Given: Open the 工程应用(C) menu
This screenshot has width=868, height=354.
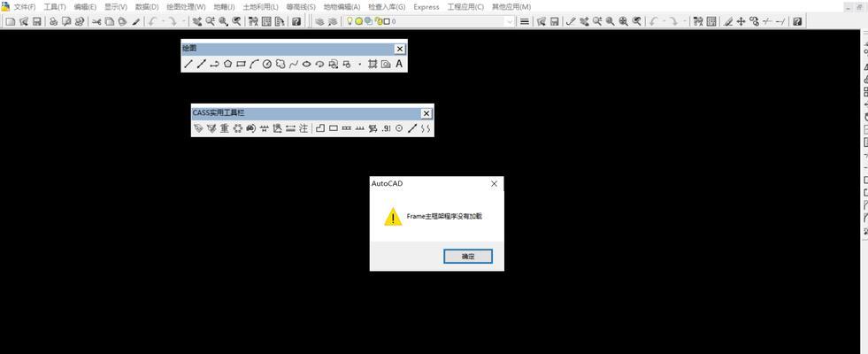Looking at the screenshot, I should point(465,7).
